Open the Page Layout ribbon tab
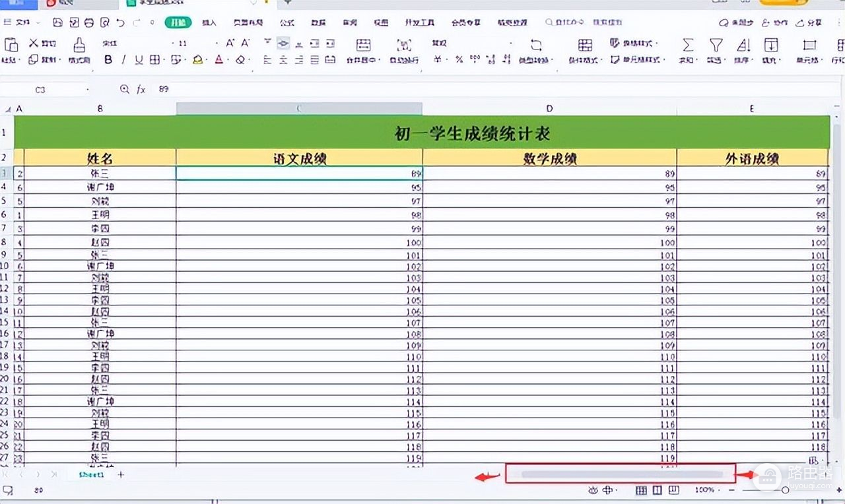The image size is (845, 504). [248, 22]
